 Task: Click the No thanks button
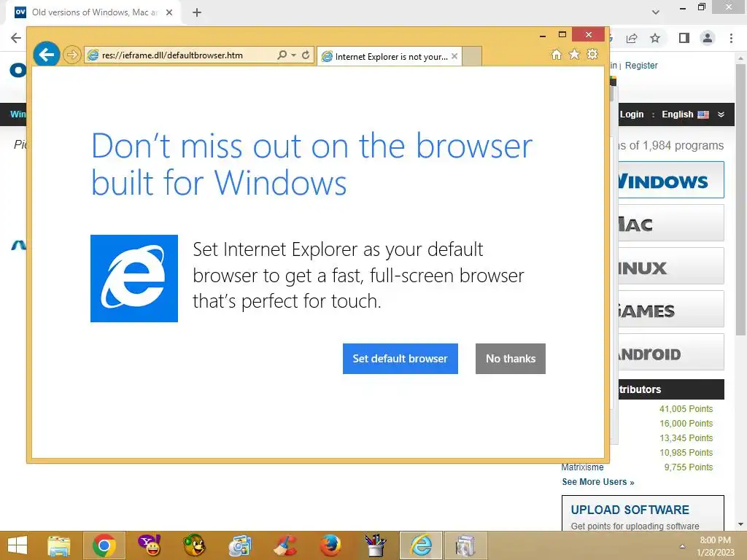pos(510,359)
